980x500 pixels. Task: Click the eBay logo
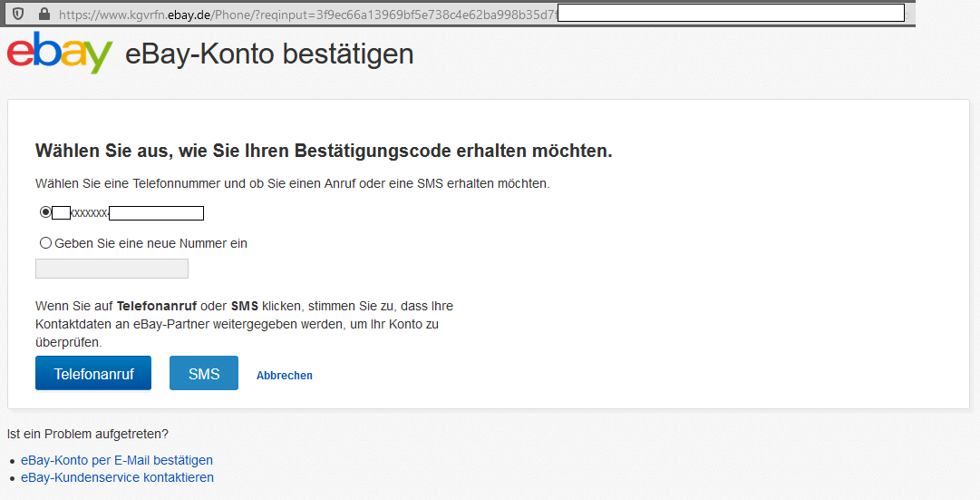[60, 53]
